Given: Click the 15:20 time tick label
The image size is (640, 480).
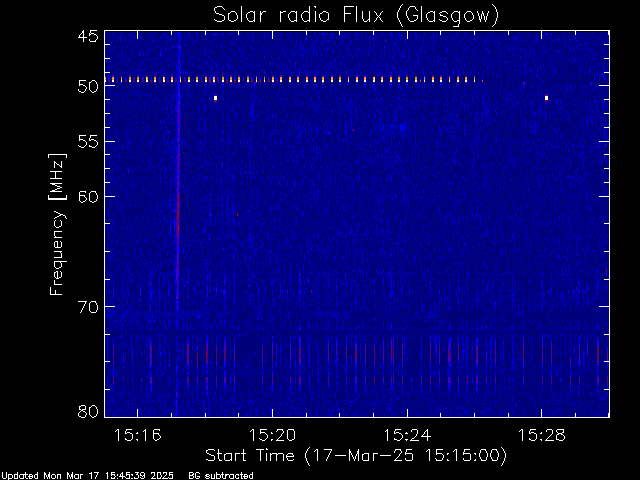Looking at the screenshot, I should tap(272, 435).
